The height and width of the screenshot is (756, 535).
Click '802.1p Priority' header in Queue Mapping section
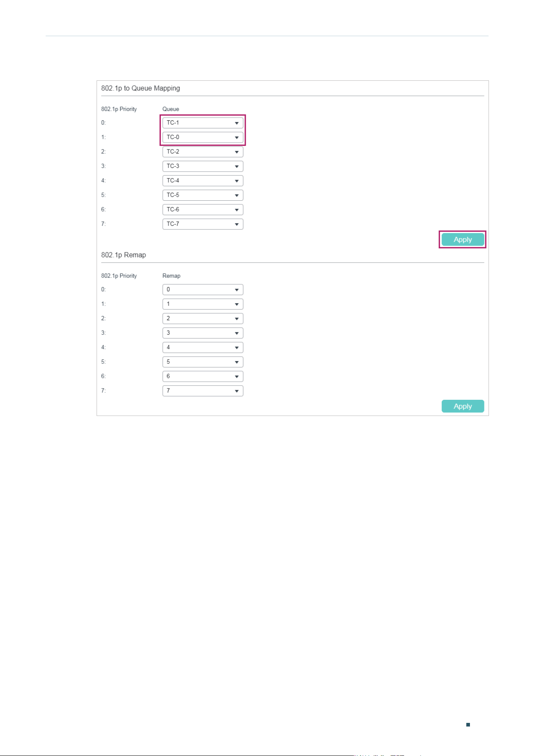(119, 109)
